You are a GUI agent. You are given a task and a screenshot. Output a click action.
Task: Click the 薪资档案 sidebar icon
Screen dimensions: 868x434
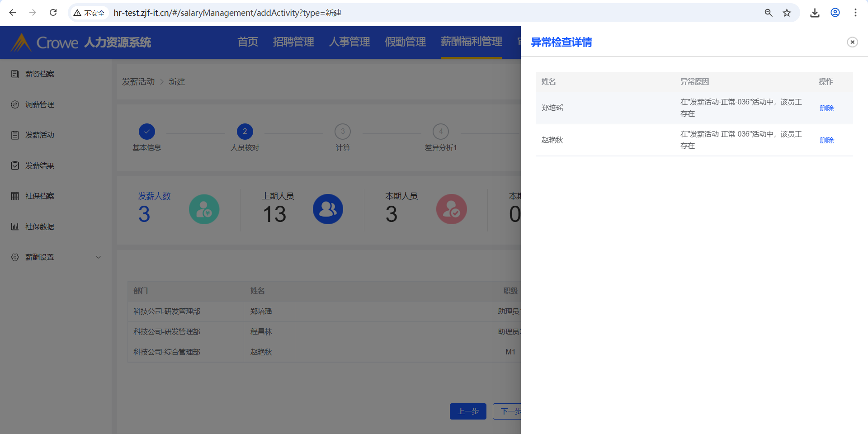click(15, 74)
